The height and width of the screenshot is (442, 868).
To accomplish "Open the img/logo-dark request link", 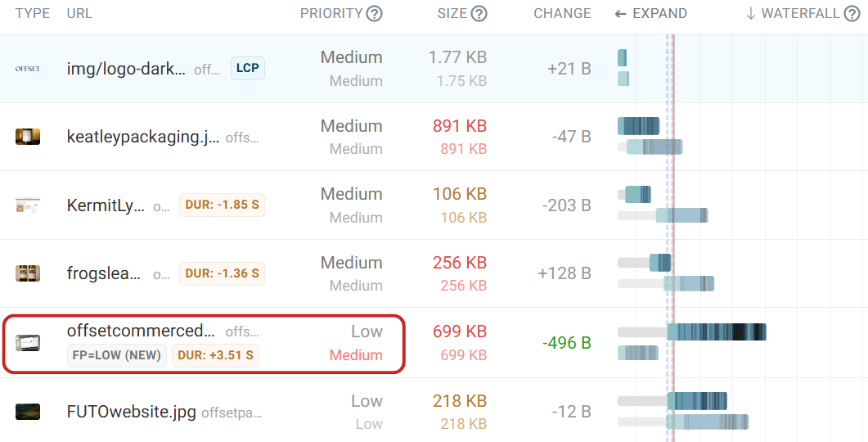I will (x=126, y=69).
